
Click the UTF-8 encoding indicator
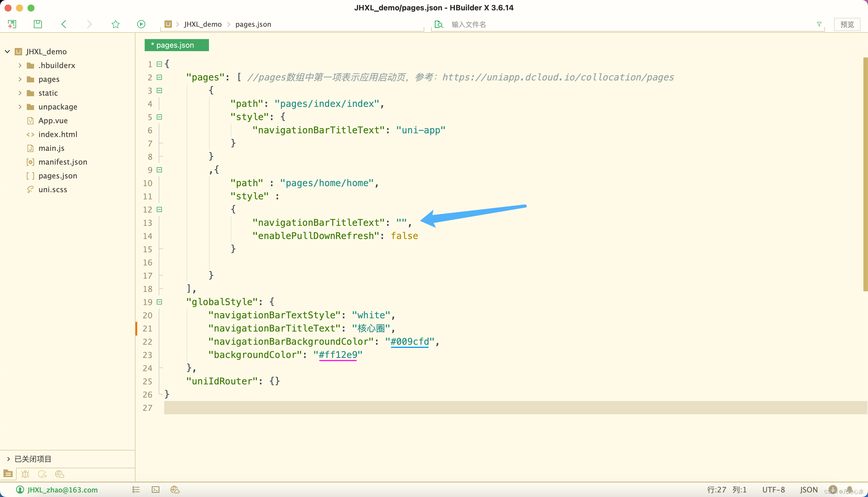click(x=773, y=490)
